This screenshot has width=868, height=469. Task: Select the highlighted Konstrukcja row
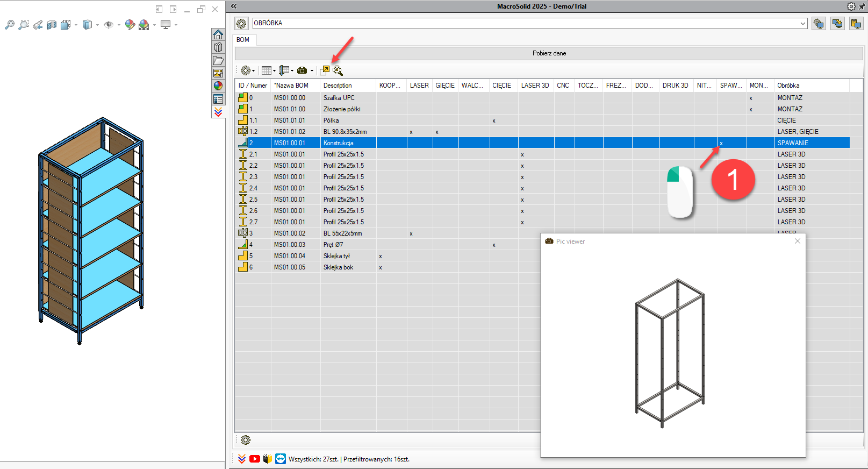(542, 143)
